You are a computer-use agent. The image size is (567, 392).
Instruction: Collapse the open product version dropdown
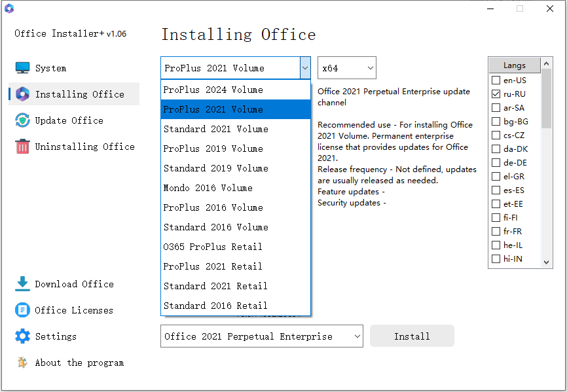pyautogui.click(x=304, y=67)
